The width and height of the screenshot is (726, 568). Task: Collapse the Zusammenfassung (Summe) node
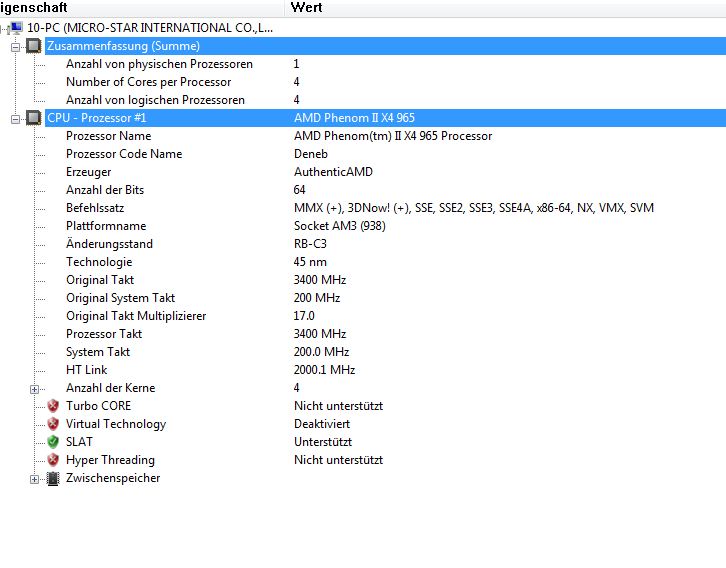pos(16,47)
